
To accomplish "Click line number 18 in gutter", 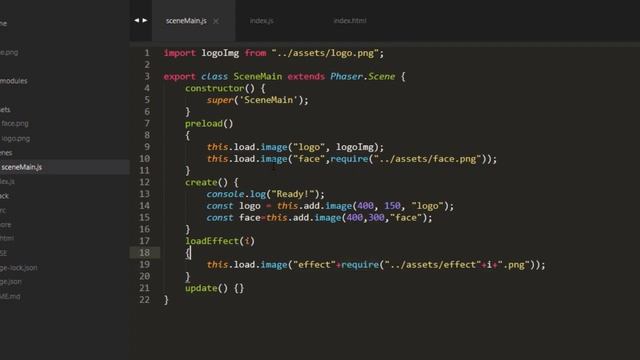I will (144, 253).
